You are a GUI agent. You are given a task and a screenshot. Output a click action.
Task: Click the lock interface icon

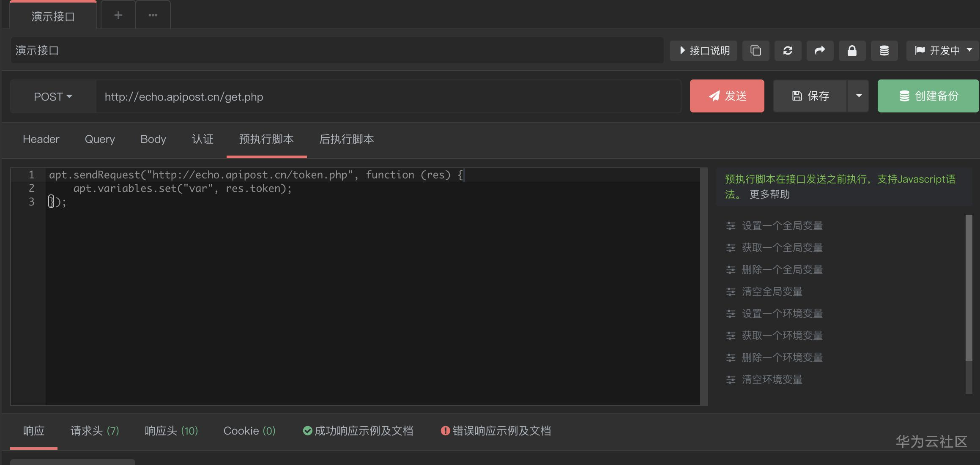pos(852,51)
